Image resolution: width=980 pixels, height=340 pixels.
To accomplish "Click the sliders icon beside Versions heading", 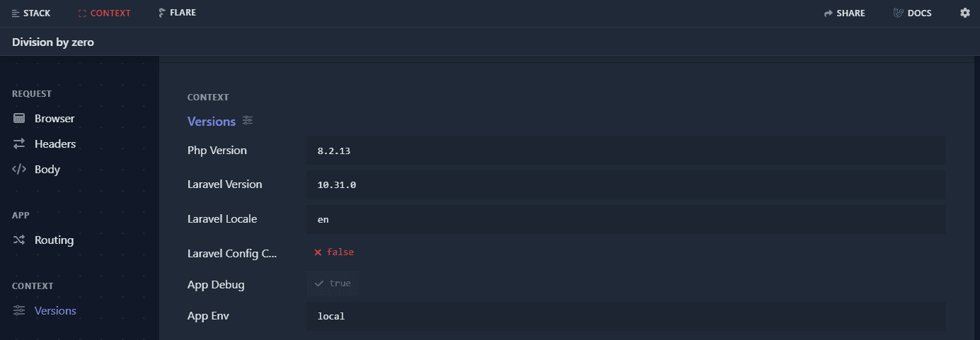I will point(247,121).
